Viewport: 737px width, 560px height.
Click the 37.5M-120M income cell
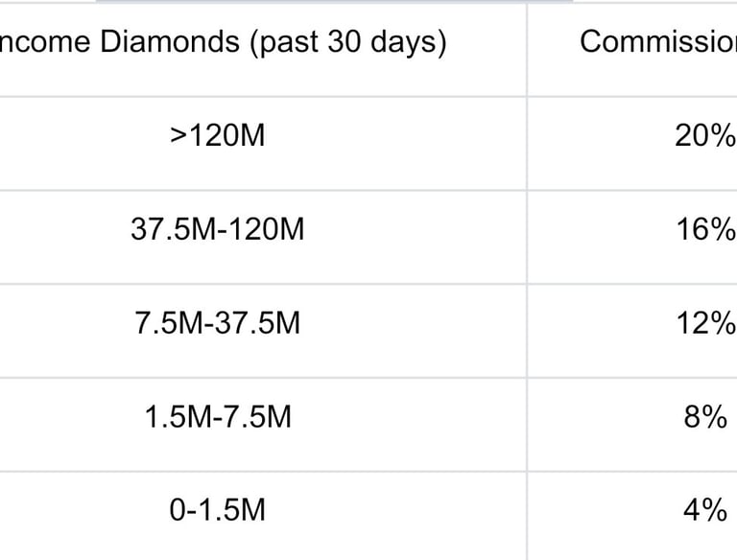pyautogui.click(x=217, y=230)
